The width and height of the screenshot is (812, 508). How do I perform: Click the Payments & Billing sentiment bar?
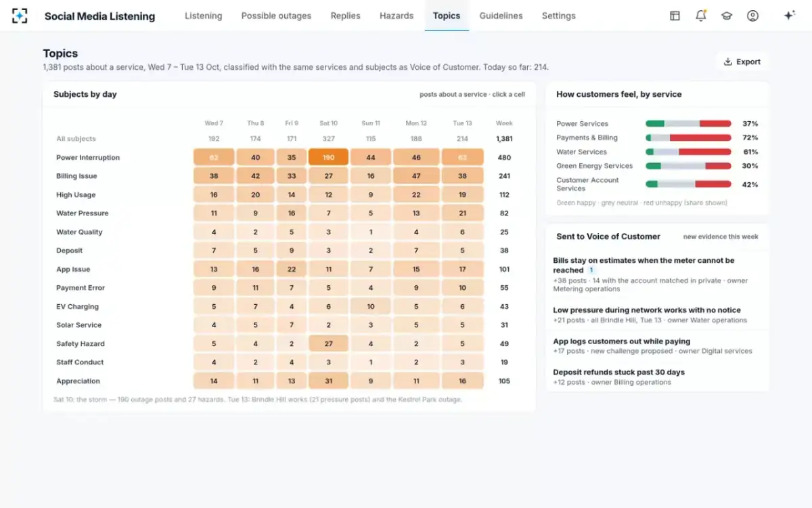click(x=688, y=137)
